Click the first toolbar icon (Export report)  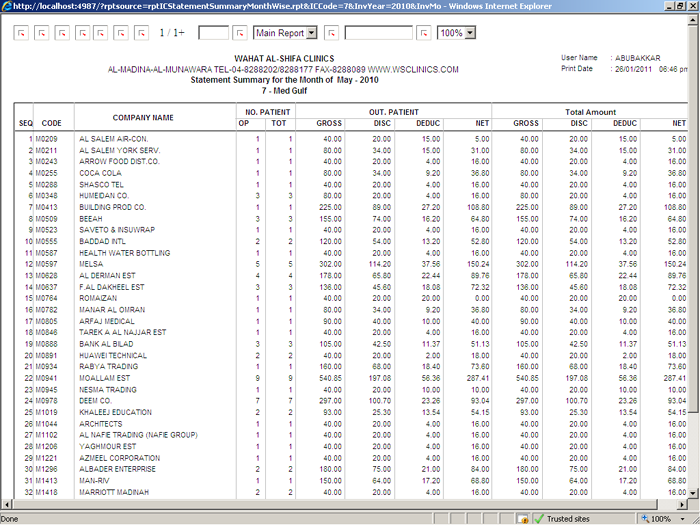(x=21, y=33)
